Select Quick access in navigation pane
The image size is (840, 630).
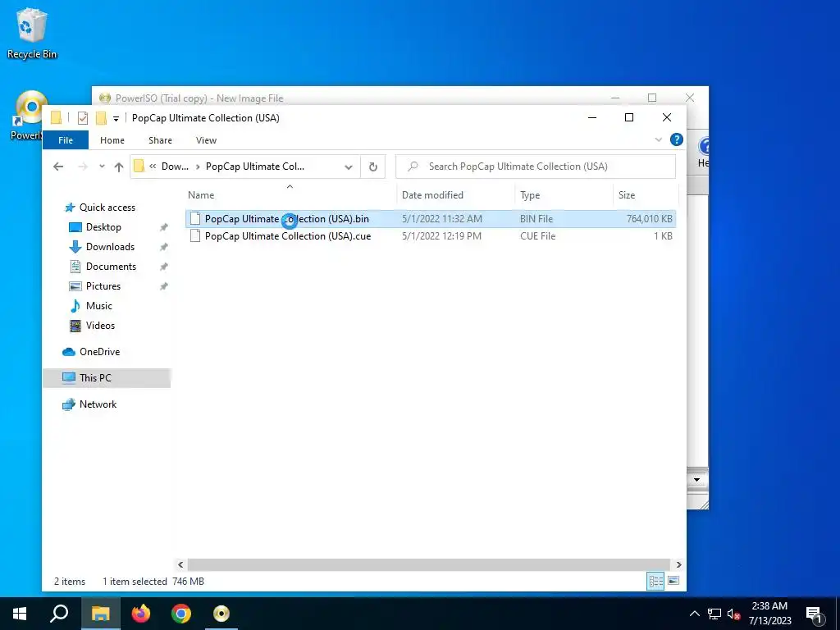tap(107, 208)
